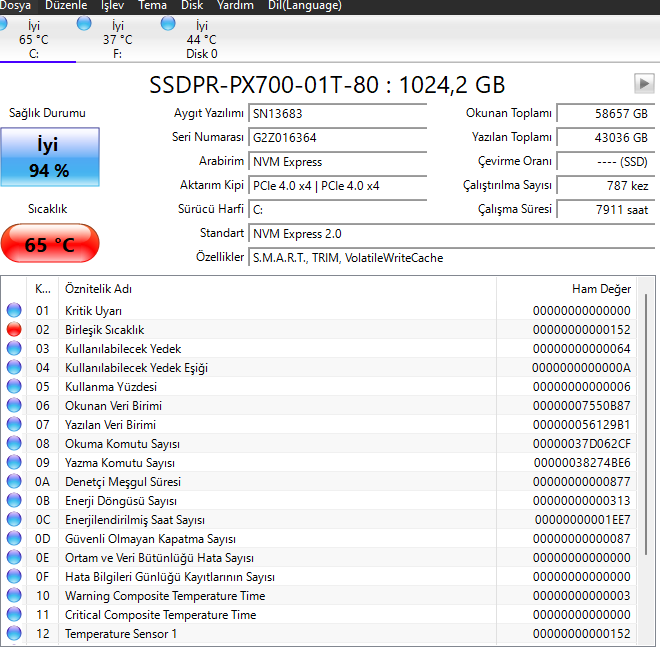
Task: Click the status orb for Okuma Komutu Sayısı
Action: pyautogui.click(x=14, y=443)
